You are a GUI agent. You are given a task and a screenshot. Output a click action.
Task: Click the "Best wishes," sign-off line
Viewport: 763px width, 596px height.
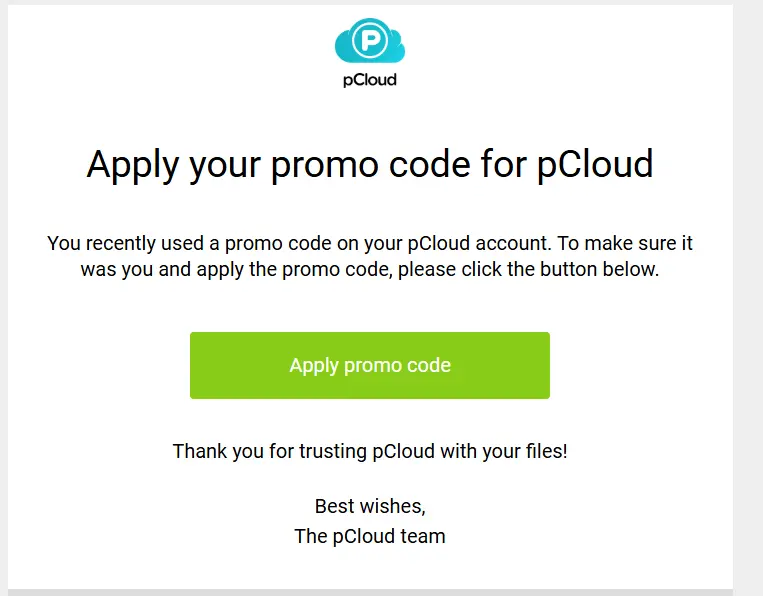370,507
